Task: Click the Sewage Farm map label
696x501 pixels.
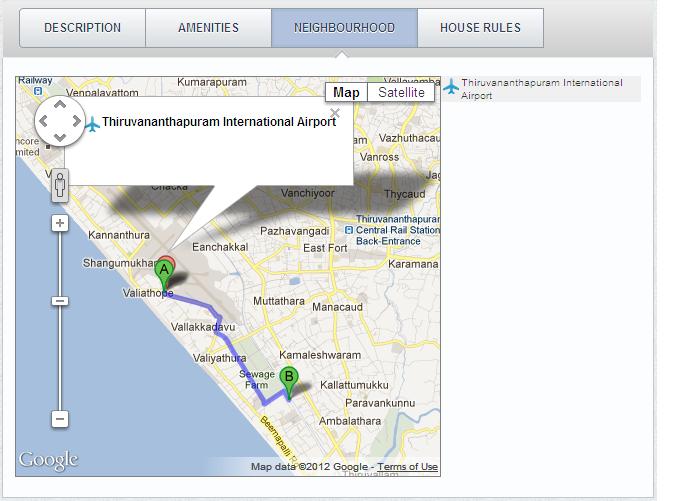Action: [x=257, y=380]
